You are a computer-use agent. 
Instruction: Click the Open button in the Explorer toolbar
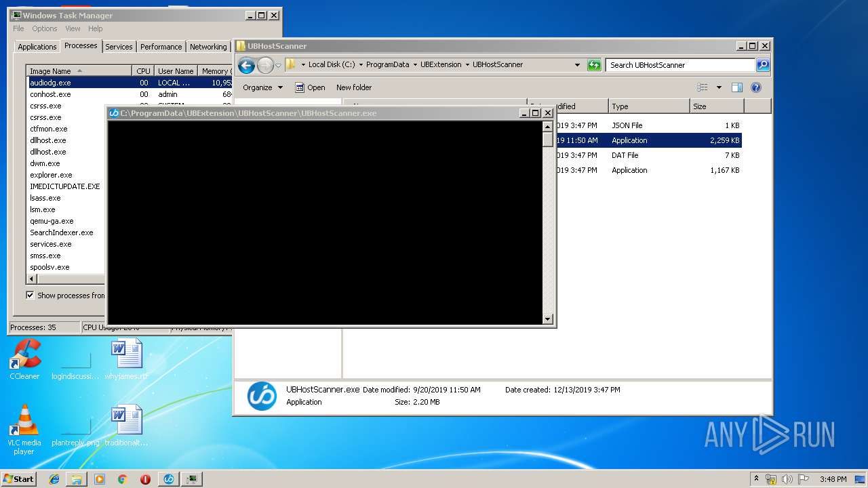(310, 87)
